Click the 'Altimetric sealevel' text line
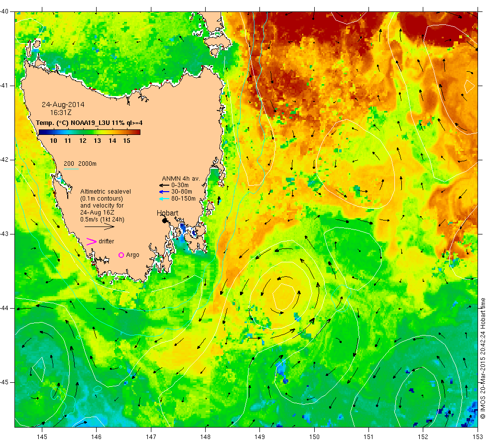 click(106, 192)
